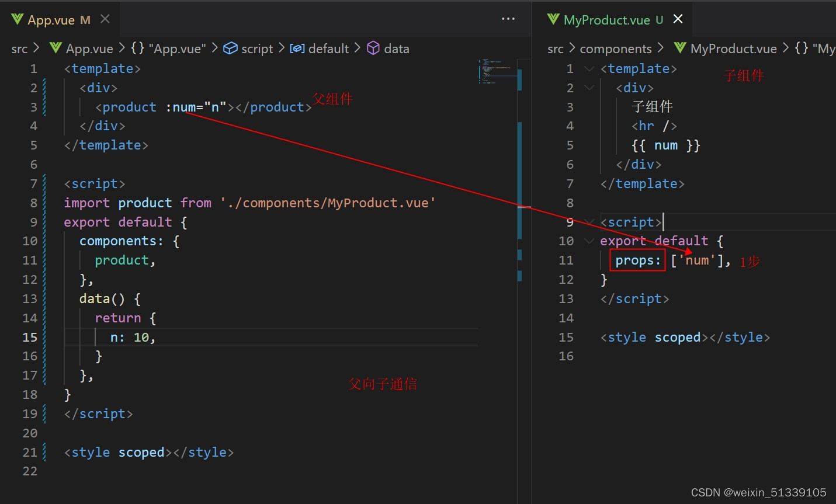836x504 pixels.
Task: Collapse the export default fold on line 10
Action: tap(589, 241)
